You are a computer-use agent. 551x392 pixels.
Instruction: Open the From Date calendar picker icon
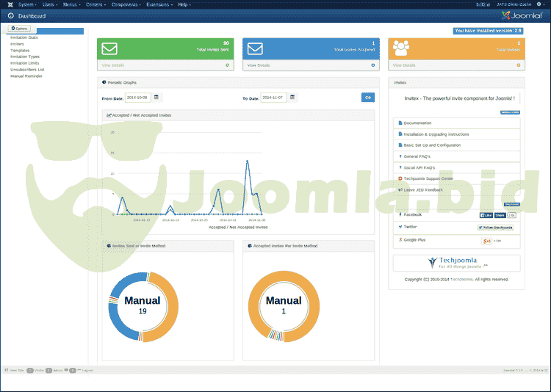pyautogui.click(x=156, y=97)
